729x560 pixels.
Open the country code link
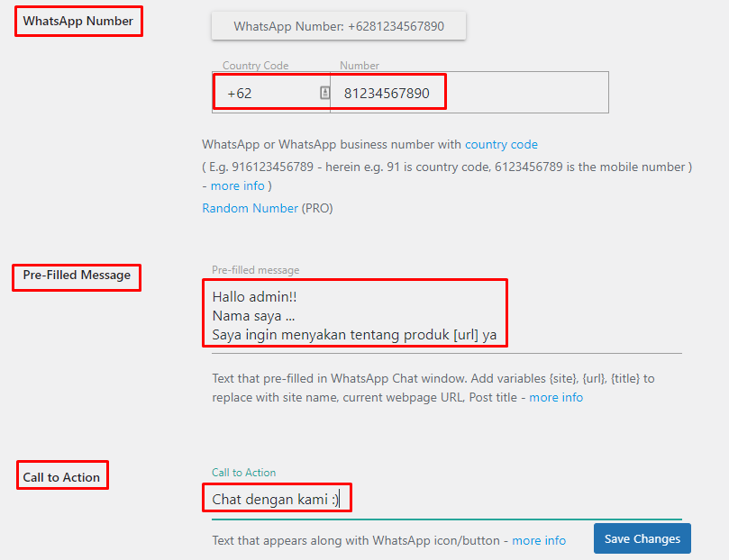[x=501, y=144]
